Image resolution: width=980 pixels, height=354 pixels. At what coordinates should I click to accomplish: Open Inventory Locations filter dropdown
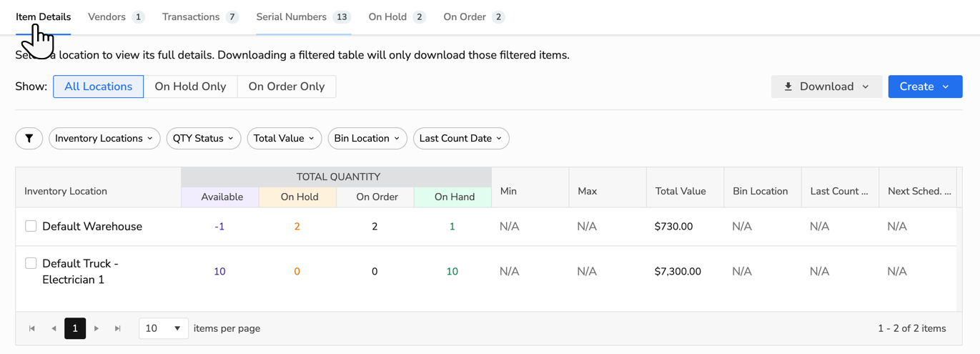pos(104,138)
